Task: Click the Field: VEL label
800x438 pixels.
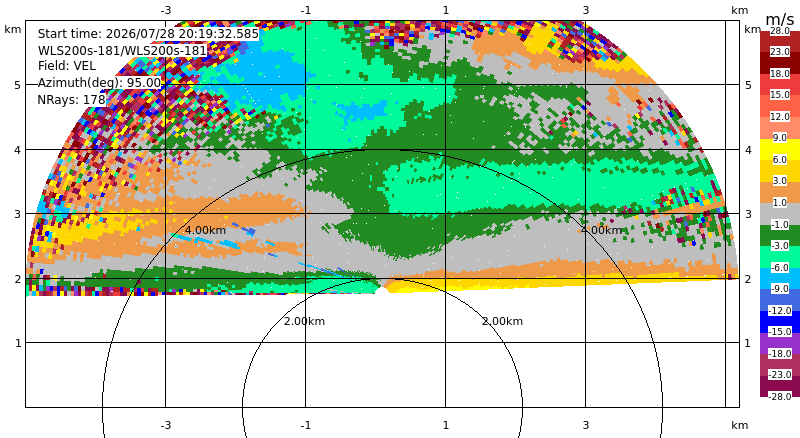Action: pyautogui.click(x=67, y=66)
